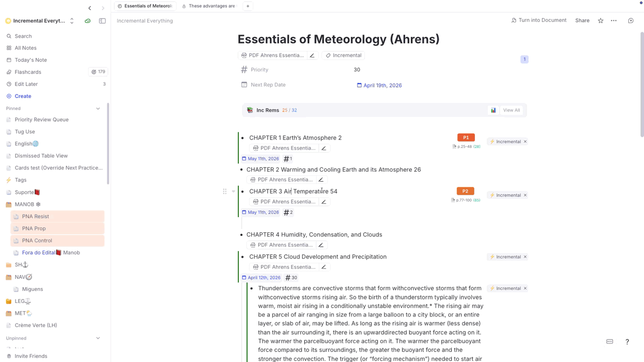The image size is (644, 362).
Task: Open the English document
Action: (27, 144)
